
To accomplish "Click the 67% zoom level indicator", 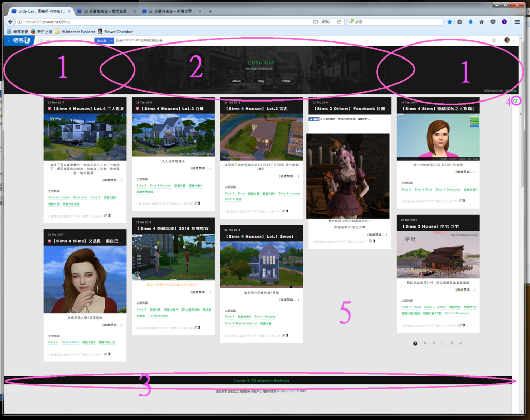I will coord(326,22).
